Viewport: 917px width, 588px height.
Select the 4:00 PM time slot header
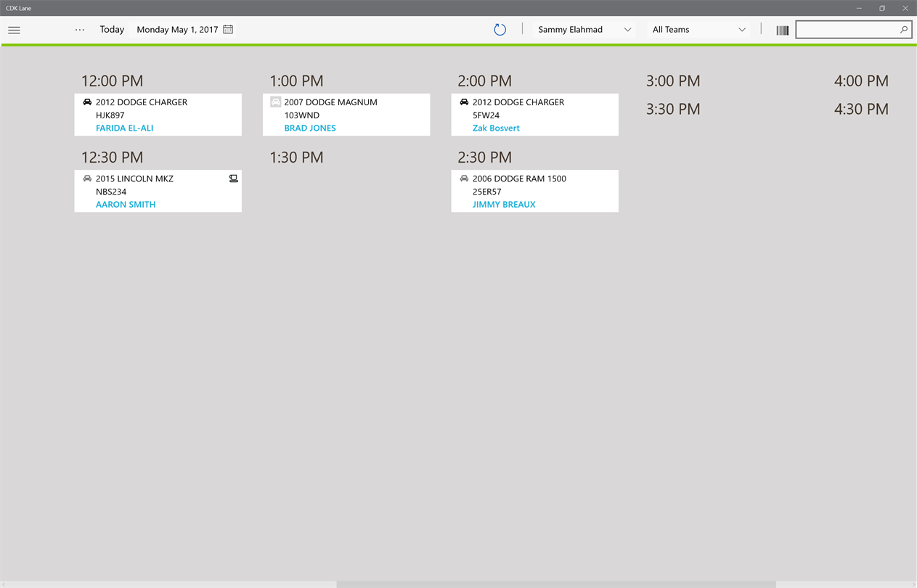[x=861, y=81]
